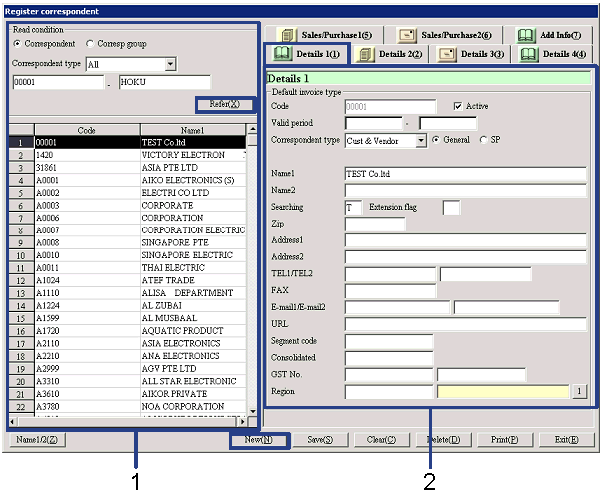Image resolution: width=603 pixels, height=499 pixels.
Task: Click the Code column header
Action: [x=87, y=130]
